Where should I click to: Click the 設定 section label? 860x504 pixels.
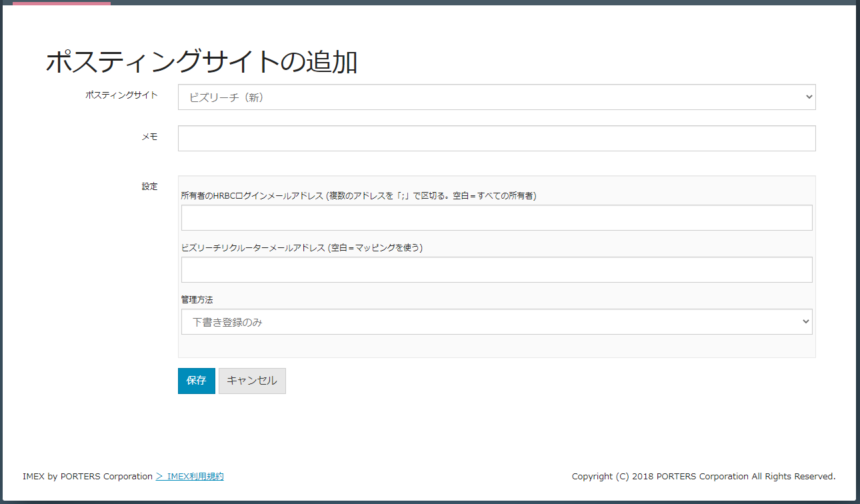coord(149,187)
